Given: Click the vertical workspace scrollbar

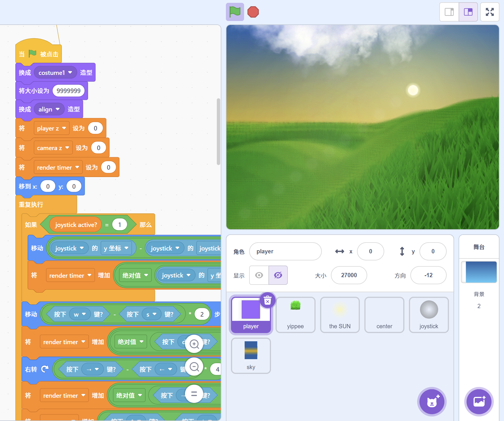Looking at the screenshot, I should (x=219, y=131).
